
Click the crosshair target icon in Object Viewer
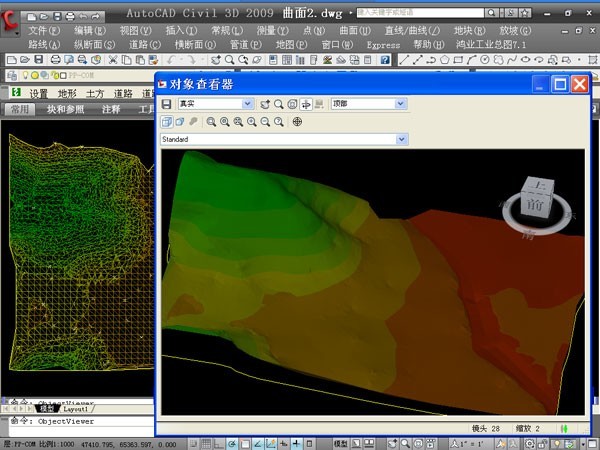click(x=297, y=122)
